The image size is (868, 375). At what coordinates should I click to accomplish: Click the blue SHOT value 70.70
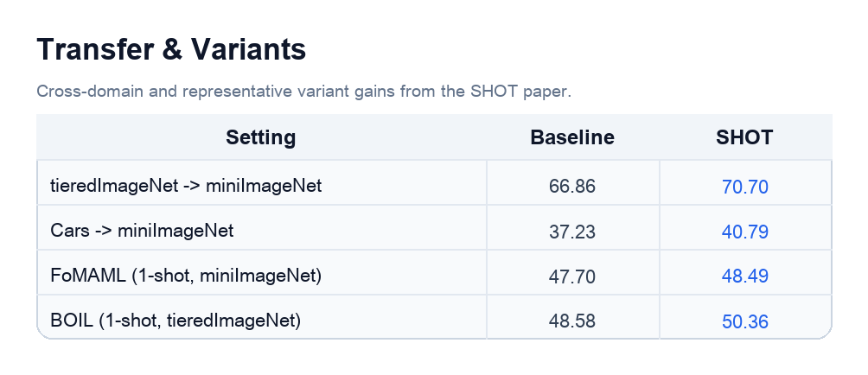745,187
